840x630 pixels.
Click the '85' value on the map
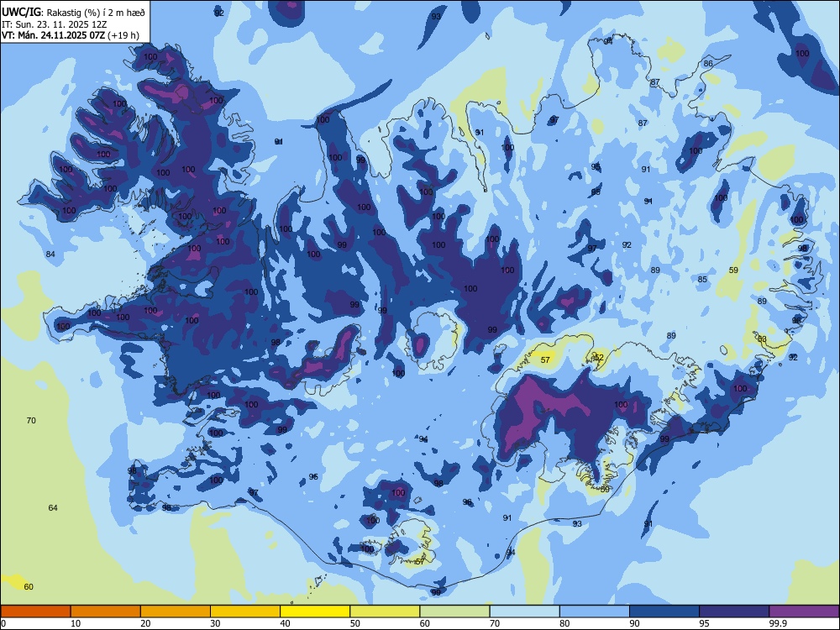coord(702,279)
